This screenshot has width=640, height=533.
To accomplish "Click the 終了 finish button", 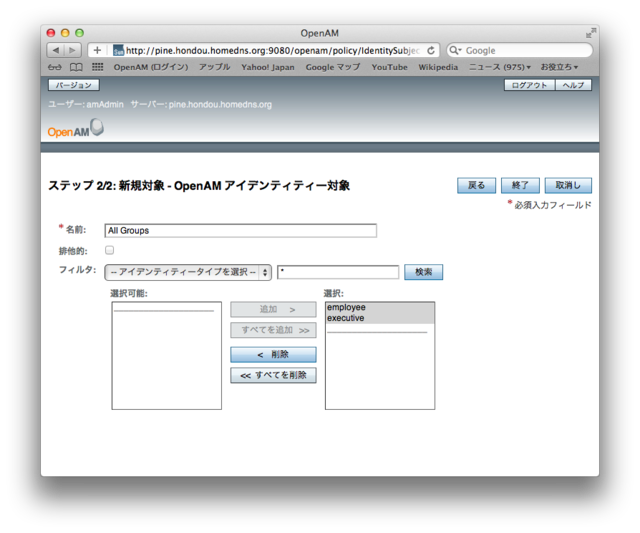I will [x=520, y=186].
